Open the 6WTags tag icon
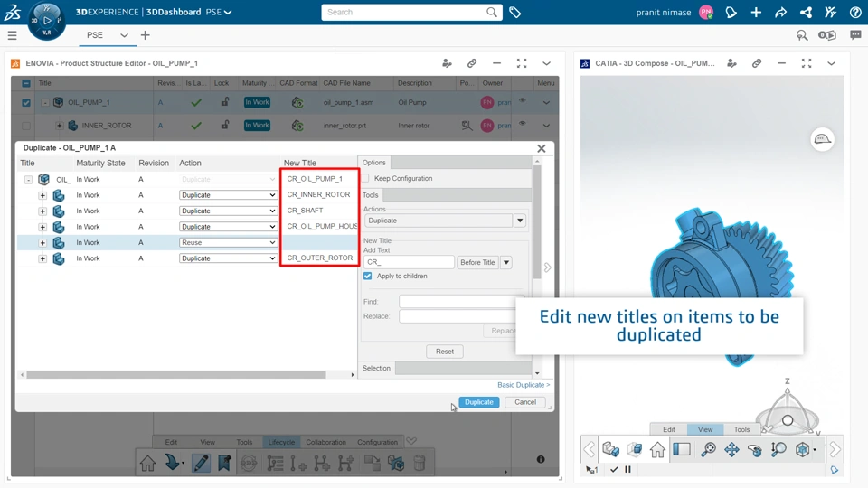The image size is (868, 488). (514, 12)
